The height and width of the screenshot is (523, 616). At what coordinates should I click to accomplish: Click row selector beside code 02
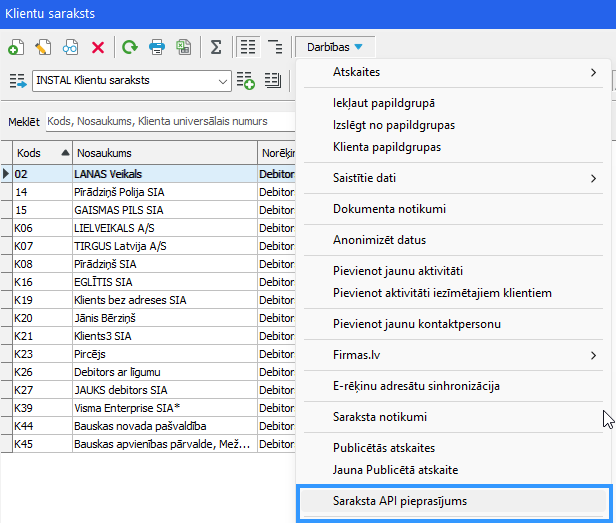[6, 174]
